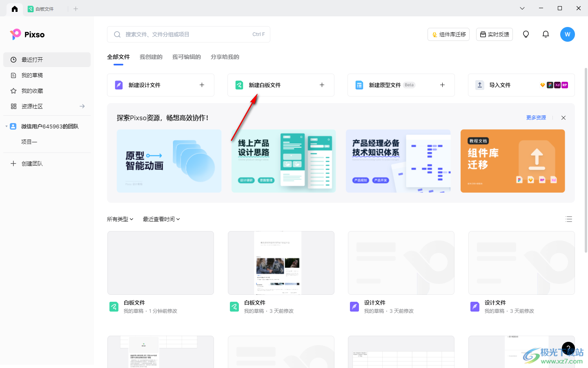Collapse the 微信用户645963的团队 tree
588x368 pixels.
coord(7,126)
